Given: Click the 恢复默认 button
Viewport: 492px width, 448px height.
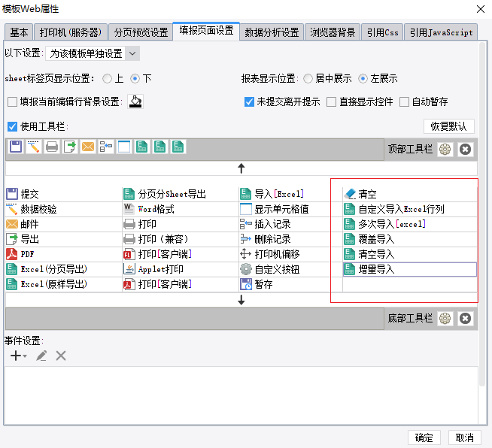Looking at the screenshot, I should (x=448, y=126).
